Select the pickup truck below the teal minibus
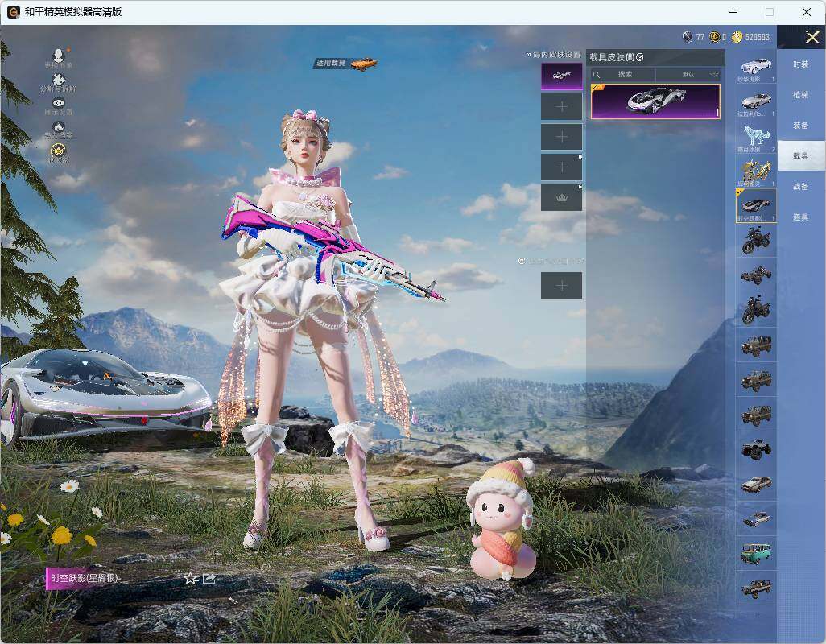Screen dimensions: 826x644 click(x=756, y=588)
